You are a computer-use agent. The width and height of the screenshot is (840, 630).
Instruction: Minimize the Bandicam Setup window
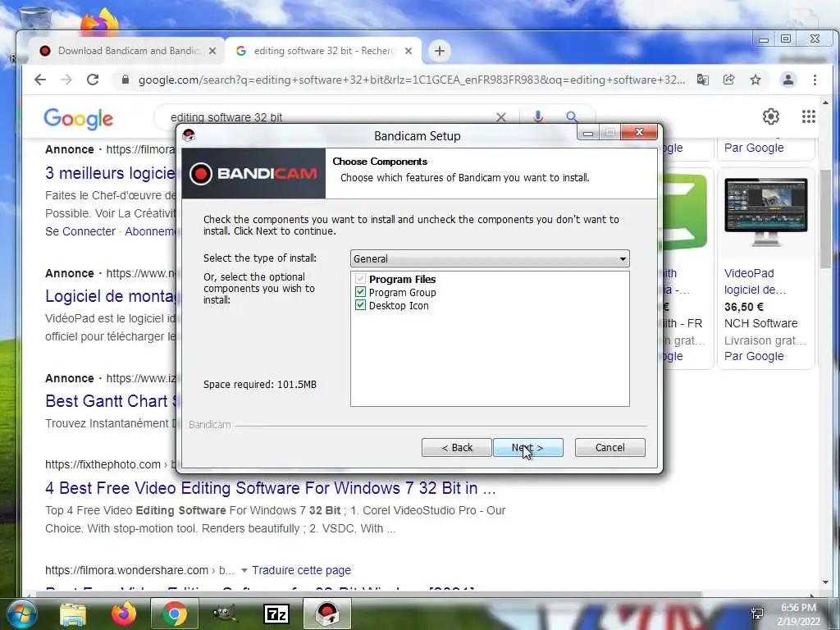(587, 132)
